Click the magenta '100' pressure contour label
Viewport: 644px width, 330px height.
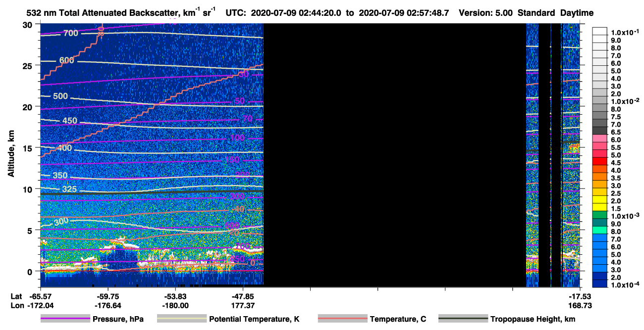[238, 138]
